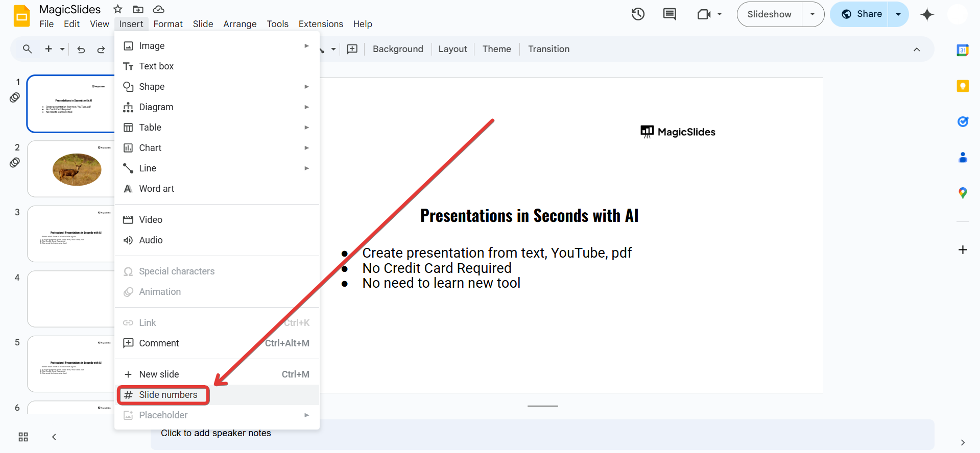This screenshot has width=980, height=453.
Task: Click the undo arrow in toolbar
Action: click(81, 49)
